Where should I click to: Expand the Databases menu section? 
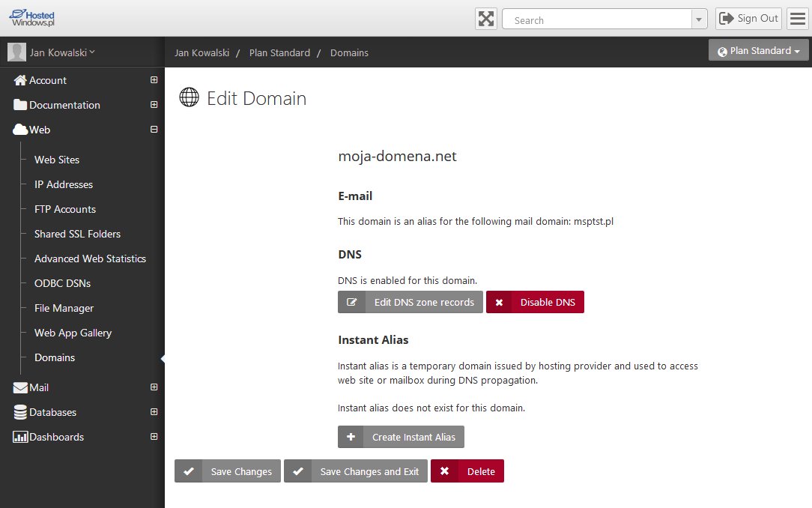[x=154, y=411]
